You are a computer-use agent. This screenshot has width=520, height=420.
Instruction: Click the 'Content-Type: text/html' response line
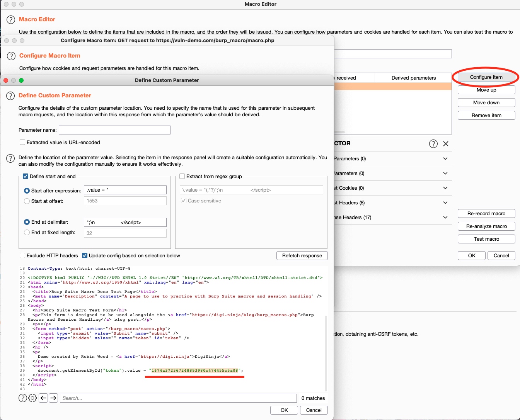click(x=79, y=269)
